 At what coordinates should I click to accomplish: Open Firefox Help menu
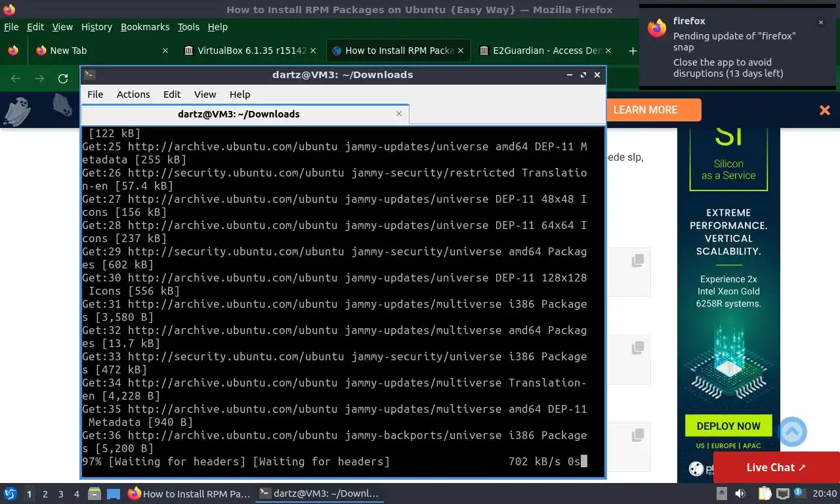[x=217, y=27]
